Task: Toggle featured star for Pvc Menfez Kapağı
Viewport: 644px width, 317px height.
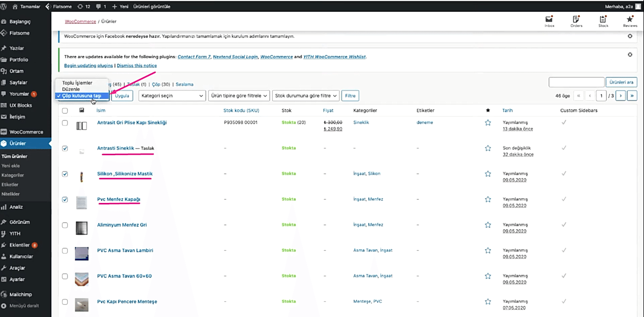Action: click(488, 199)
